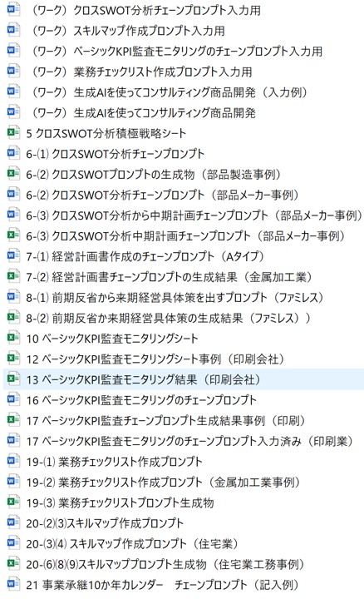The image size is (364, 599).
Task: Click Excel icon of 17 ベーシックKPI監査チェーンプロンプト生成結果事例（印刷）
Action: tap(13, 420)
